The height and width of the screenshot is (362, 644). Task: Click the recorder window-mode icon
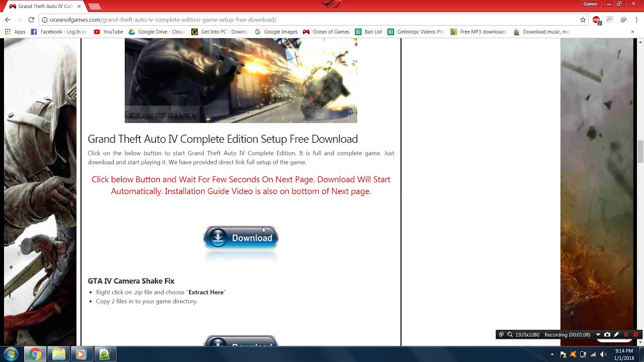coord(501,334)
